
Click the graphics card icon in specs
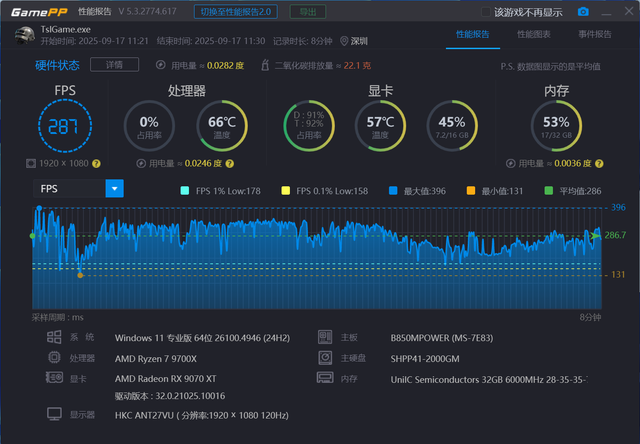[x=54, y=377]
